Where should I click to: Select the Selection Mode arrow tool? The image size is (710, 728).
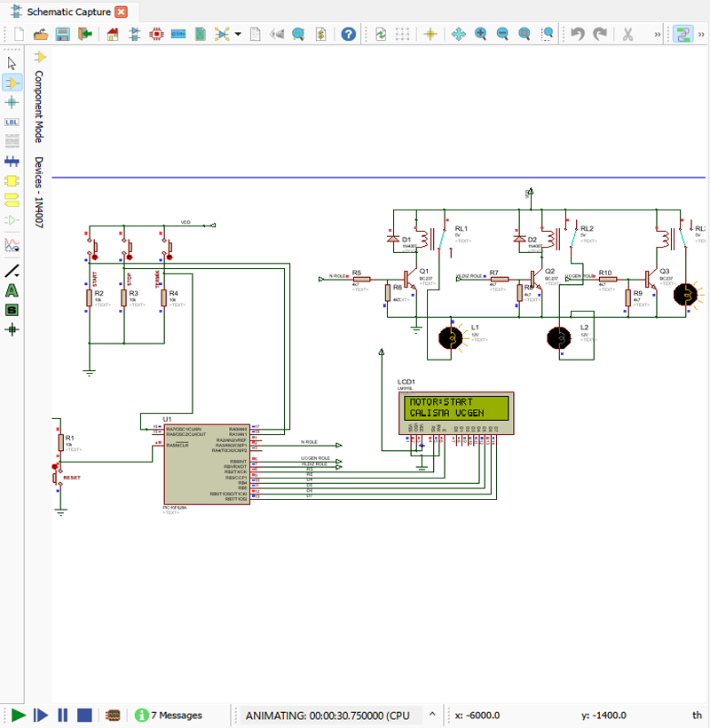coord(12,63)
